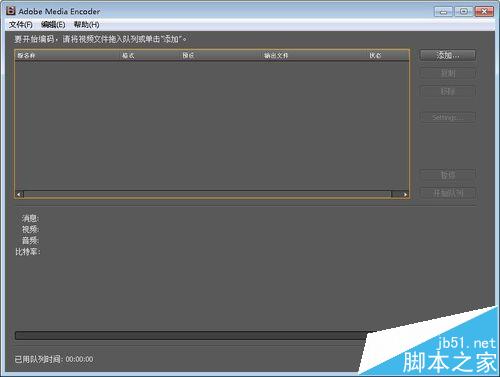Click the 格式 column header
500x377 pixels.
click(128, 55)
